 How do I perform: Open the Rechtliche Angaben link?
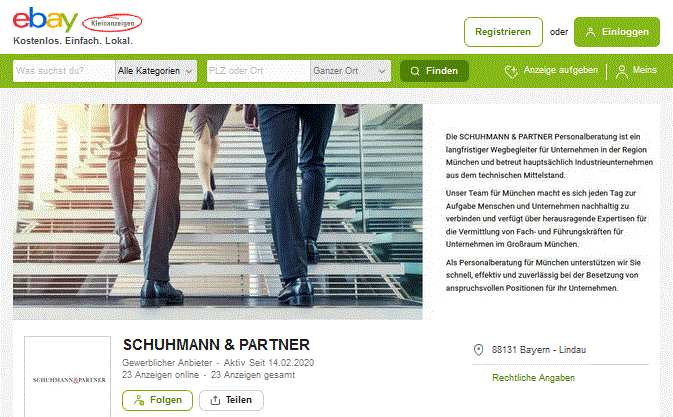[533, 378]
